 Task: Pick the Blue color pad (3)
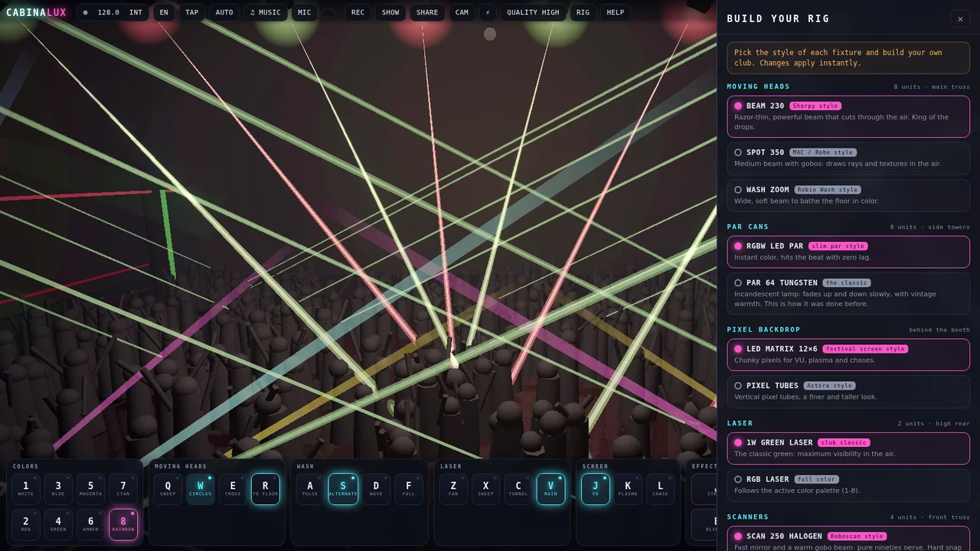point(58,489)
